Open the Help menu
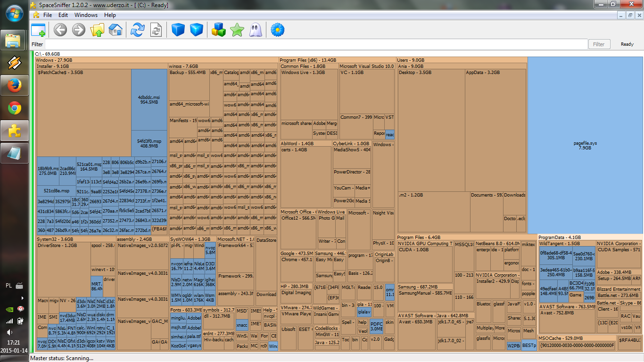Viewport: 644px width, 362px height. pos(110,15)
